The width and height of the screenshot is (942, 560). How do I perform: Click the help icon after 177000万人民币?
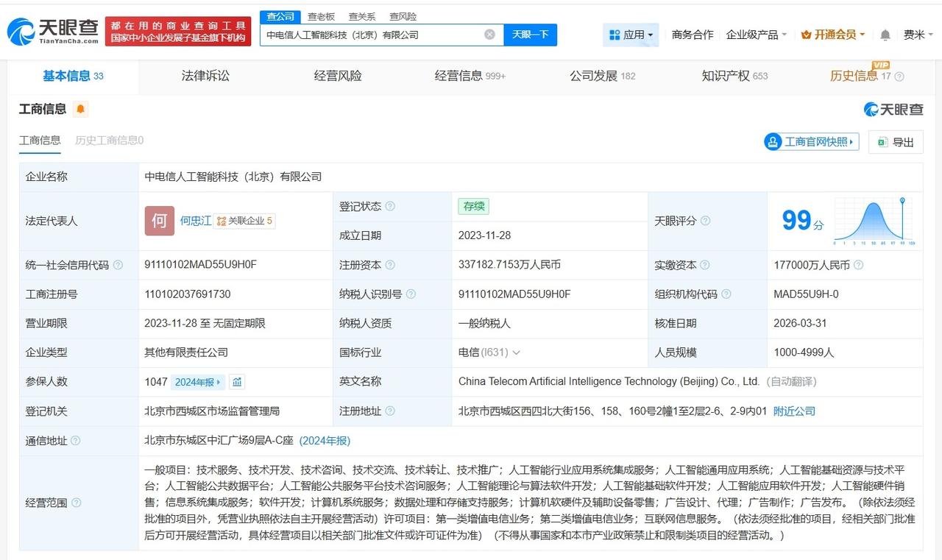858,265
